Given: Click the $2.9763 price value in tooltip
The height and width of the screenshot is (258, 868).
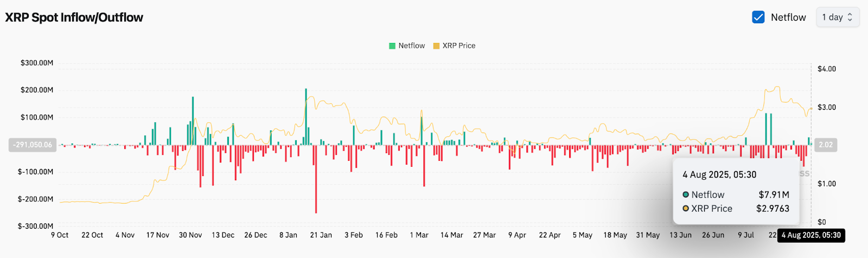Looking at the screenshot, I should 773,209.
